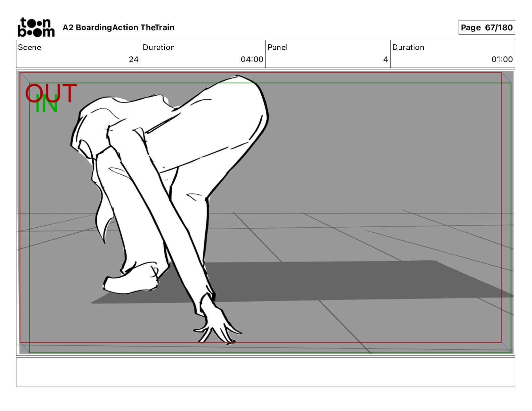Click panel number '4'
The height and width of the screenshot is (411, 532).
(386, 59)
